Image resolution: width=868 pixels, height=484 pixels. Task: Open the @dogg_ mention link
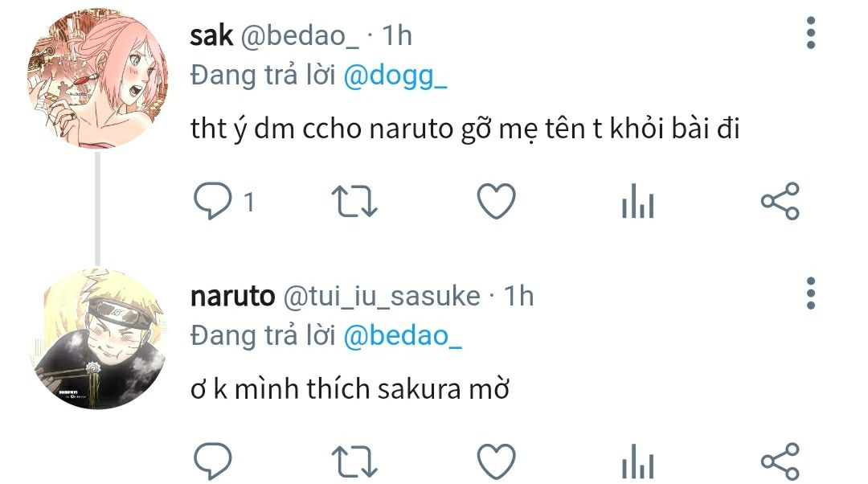(x=395, y=76)
